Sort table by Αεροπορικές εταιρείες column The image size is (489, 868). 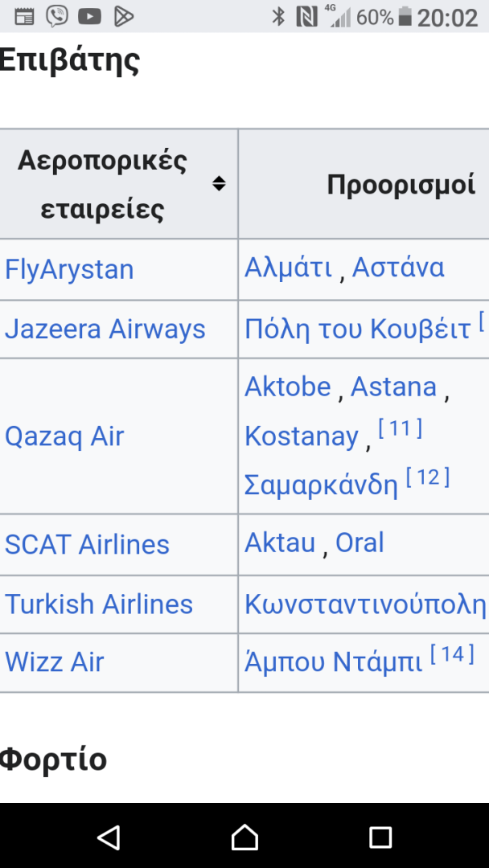[x=219, y=184]
